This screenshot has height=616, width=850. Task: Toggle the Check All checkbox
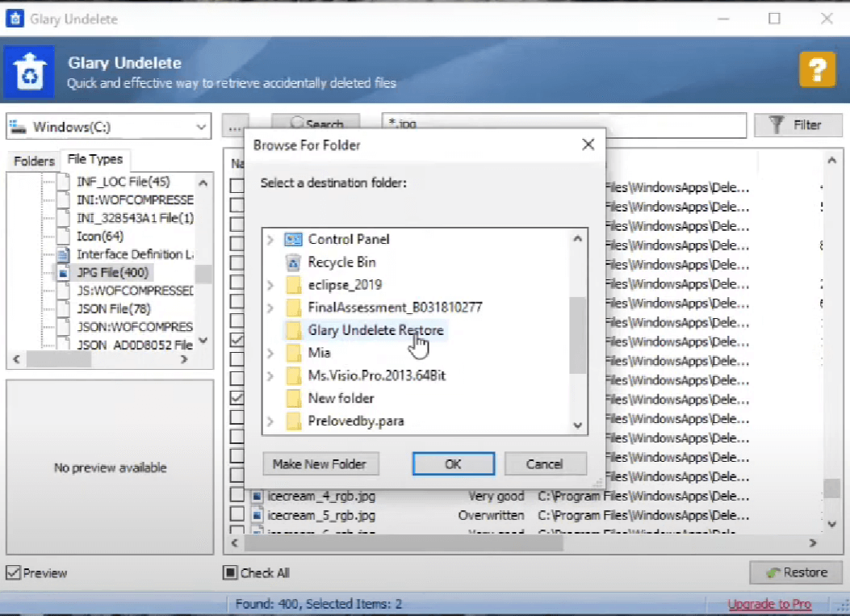230,572
